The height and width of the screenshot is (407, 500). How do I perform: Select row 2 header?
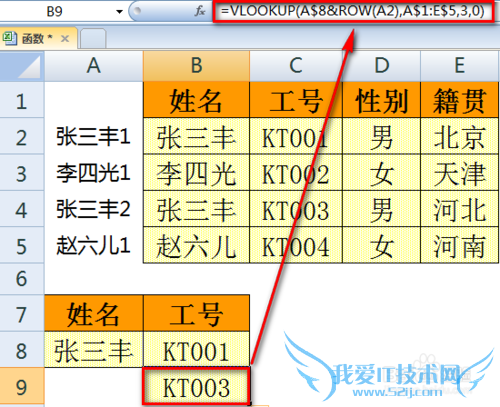pyautogui.click(x=22, y=136)
